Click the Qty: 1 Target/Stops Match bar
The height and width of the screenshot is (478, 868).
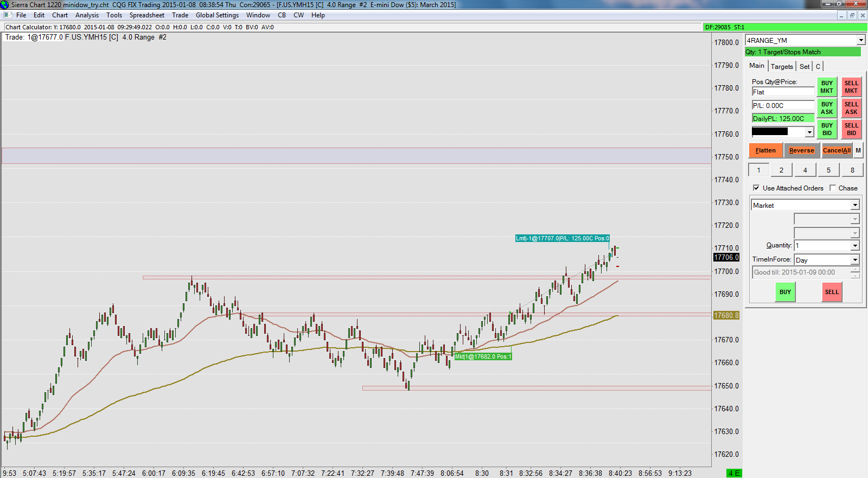(x=803, y=52)
